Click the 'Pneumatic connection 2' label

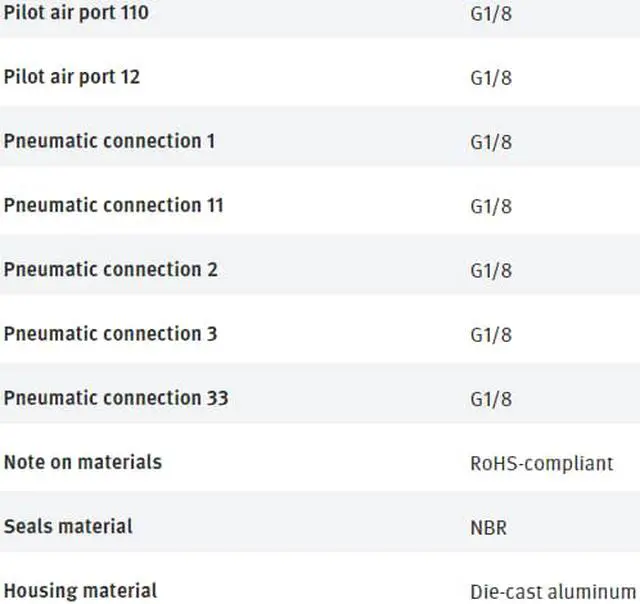pyautogui.click(x=110, y=269)
